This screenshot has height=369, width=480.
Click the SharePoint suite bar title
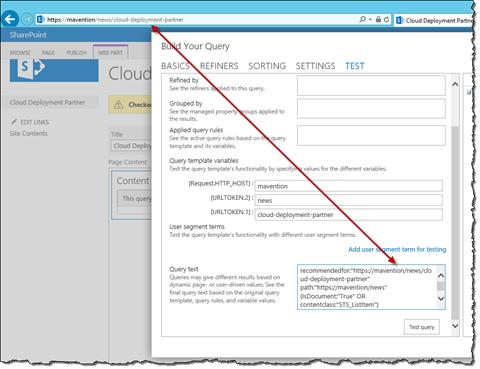coord(28,35)
